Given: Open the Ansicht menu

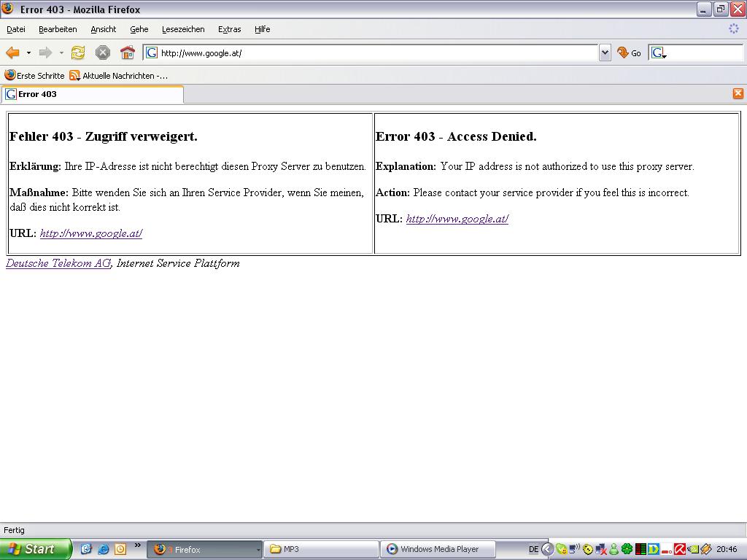Looking at the screenshot, I should [x=104, y=29].
